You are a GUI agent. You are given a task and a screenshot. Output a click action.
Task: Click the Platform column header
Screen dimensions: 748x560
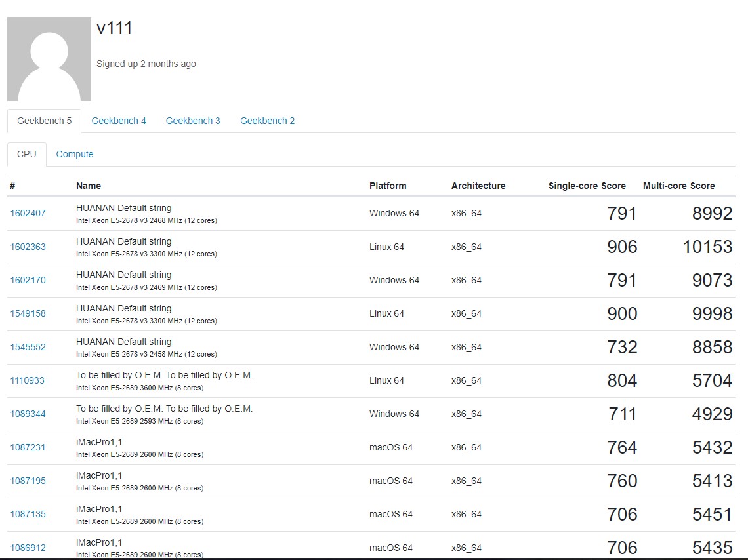[388, 186]
